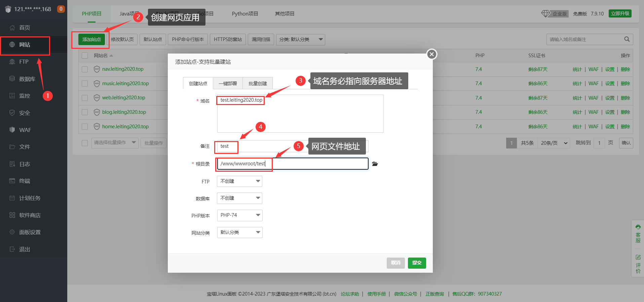Image resolution: width=644 pixels, height=302 pixels.
Task: Click the WAF shield icon in sidebar
Action: [12, 130]
